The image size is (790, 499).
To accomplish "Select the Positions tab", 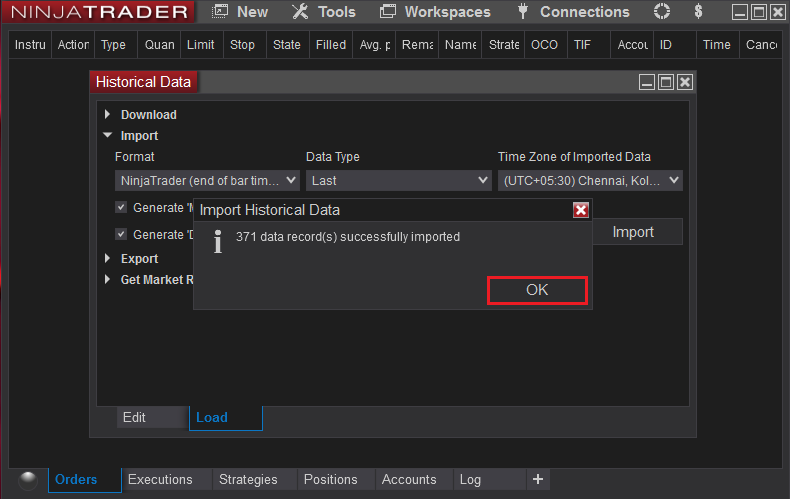I will 336,479.
